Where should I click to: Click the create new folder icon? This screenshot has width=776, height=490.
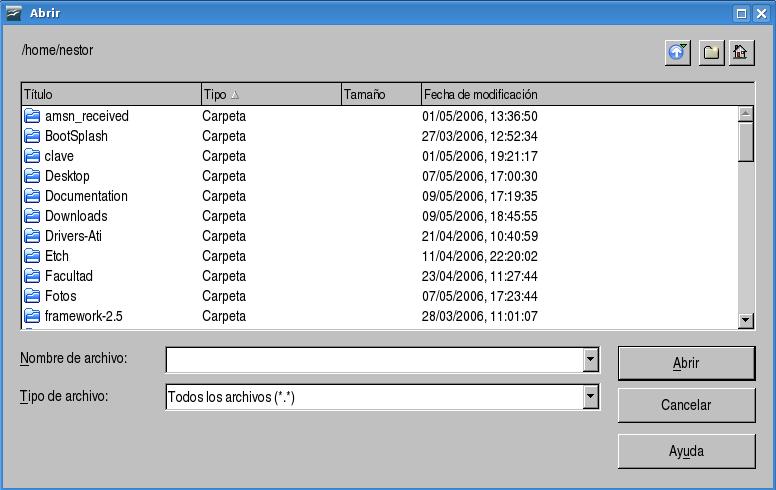[711, 52]
